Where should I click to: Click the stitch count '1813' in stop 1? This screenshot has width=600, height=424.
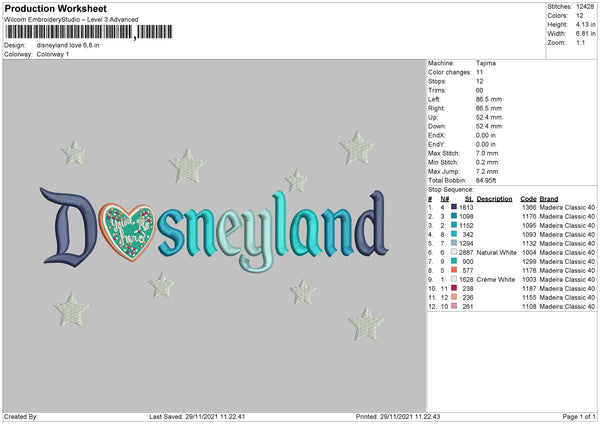tap(466, 207)
